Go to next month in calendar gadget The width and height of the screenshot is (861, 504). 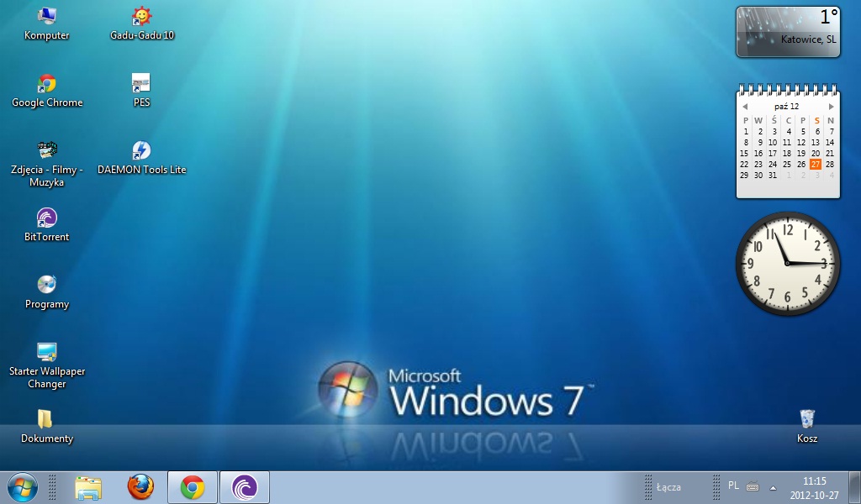[831, 107]
